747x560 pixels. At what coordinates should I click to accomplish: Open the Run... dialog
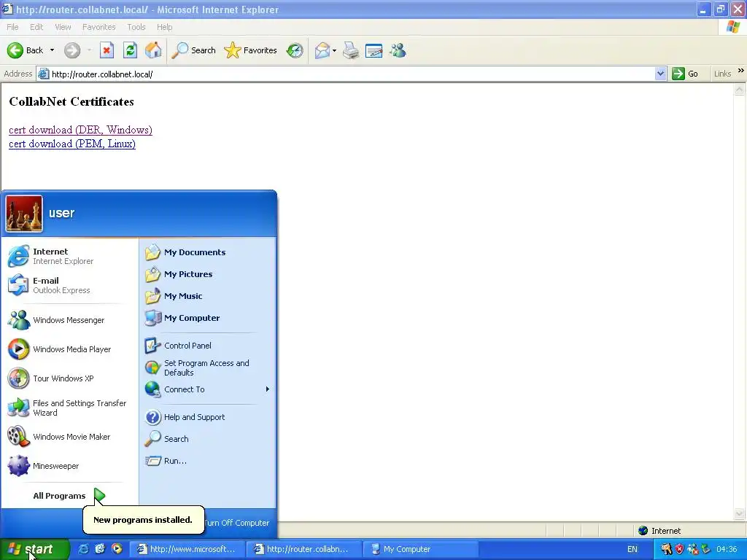[208, 461]
